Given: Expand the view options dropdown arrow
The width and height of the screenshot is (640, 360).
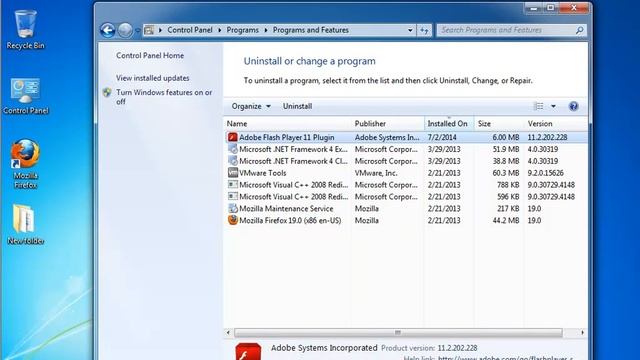Looking at the screenshot, I should [553, 106].
